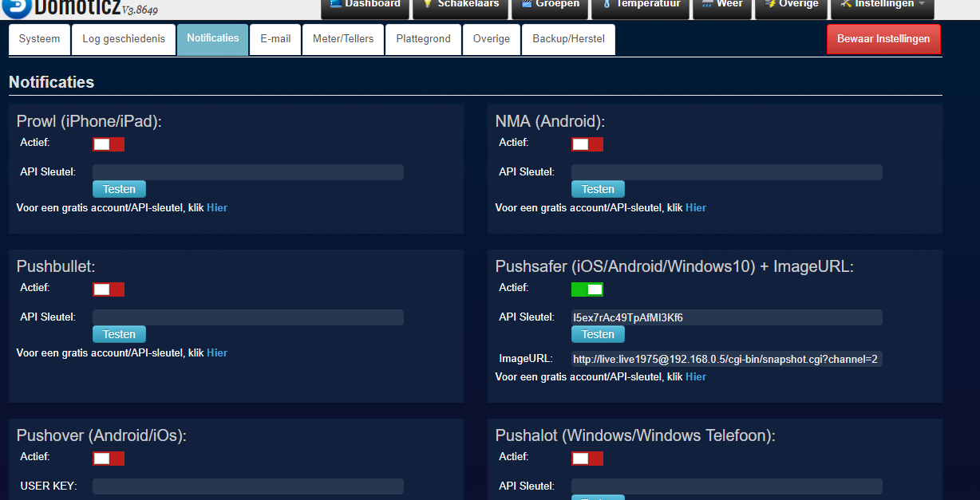Open the E-mail tab
This screenshot has width=980, height=500.
click(x=275, y=39)
